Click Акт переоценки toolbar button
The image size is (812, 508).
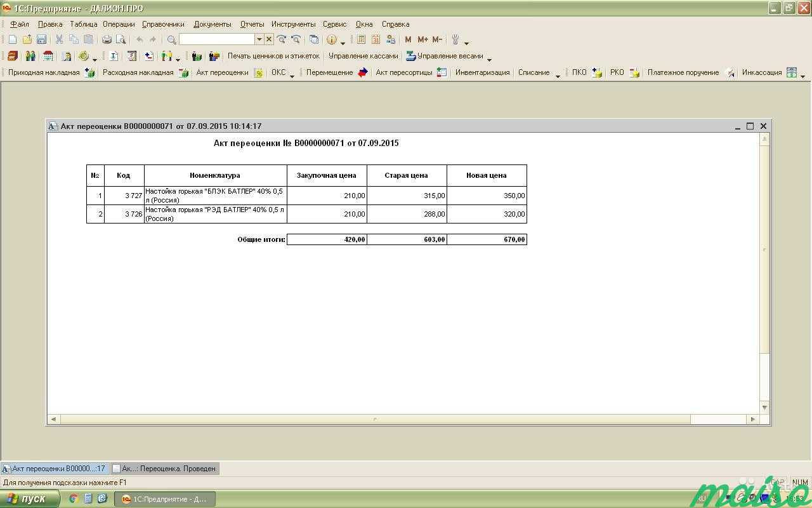click(x=222, y=72)
